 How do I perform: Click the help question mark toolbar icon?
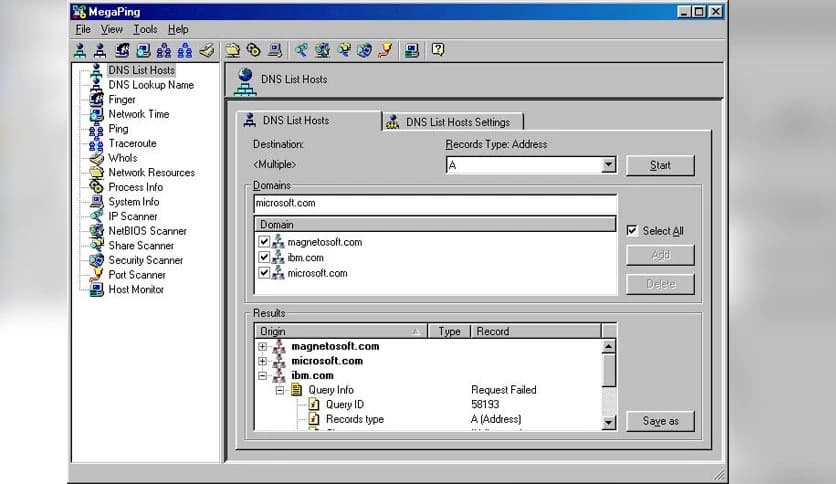pyautogui.click(x=437, y=50)
